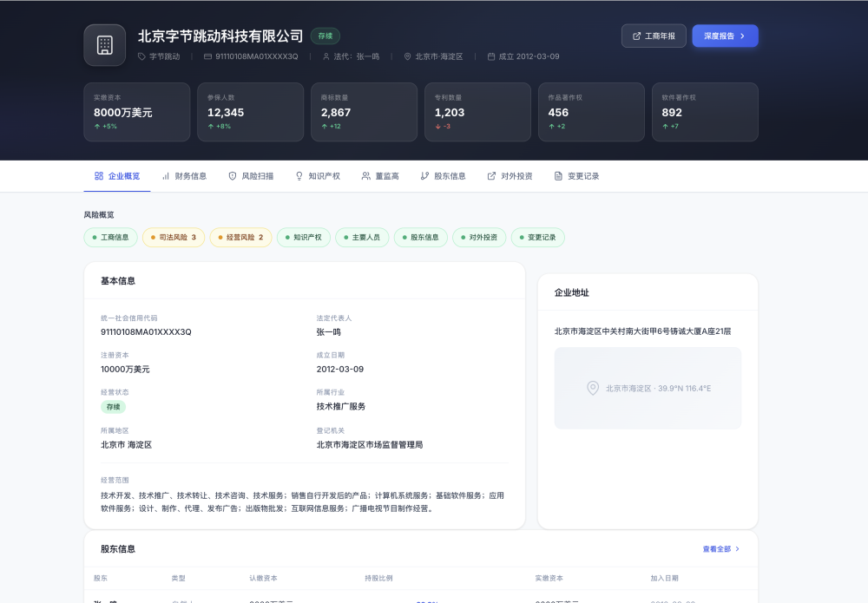Click the company title 北京字节跳动科技有限公司
868x603 pixels.
(x=220, y=36)
